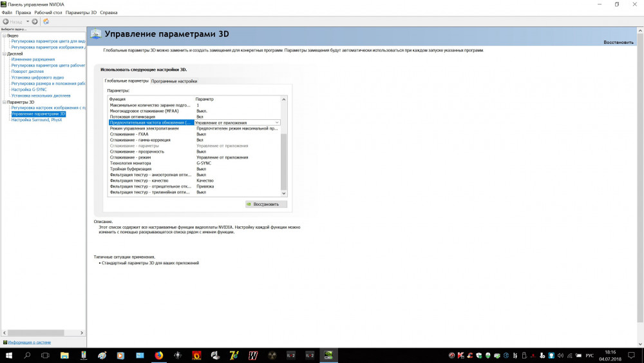
Task: Click the NVIDIA Control Panel taskbar icon
Action: click(x=328, y=355)
